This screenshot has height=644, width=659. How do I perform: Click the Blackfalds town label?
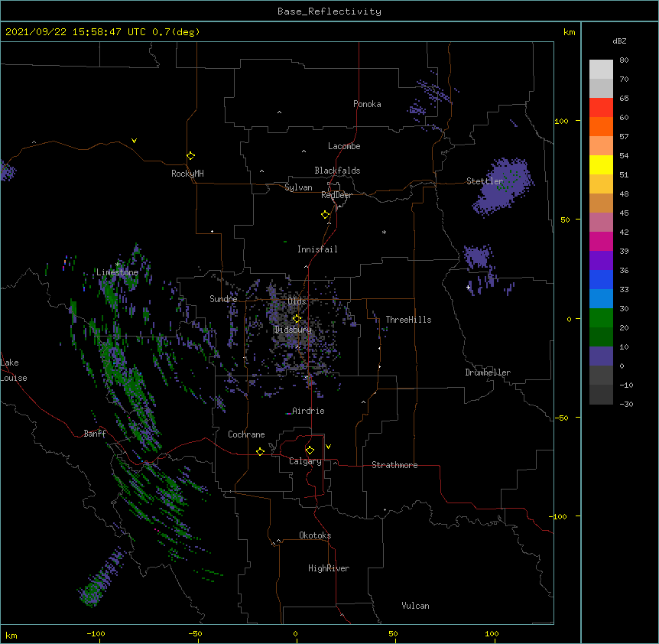[337, 171]
